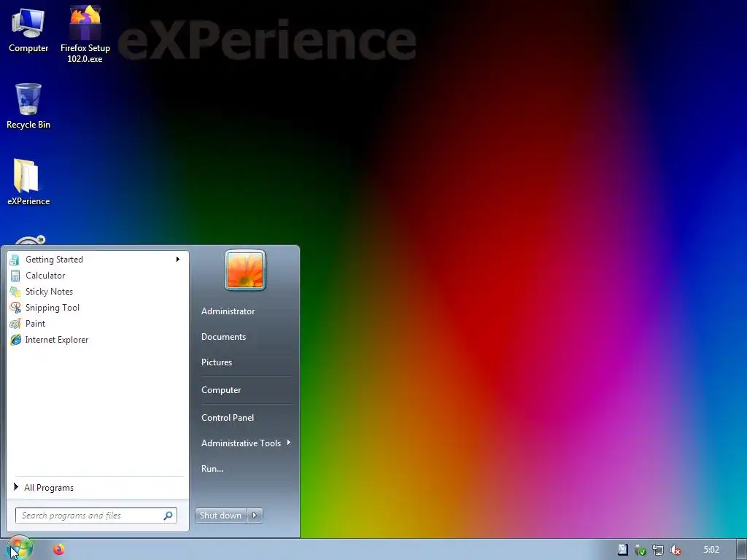
Task: Expand the Getting Started submenu arrow
Action: coord(178,259)
